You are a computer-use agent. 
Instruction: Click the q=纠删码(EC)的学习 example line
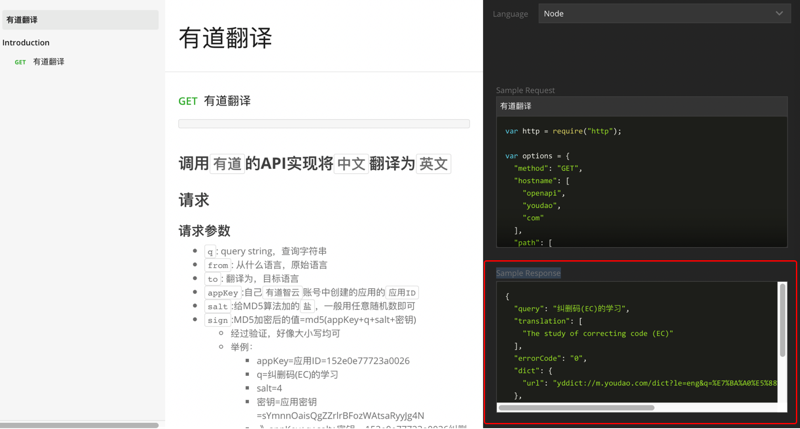coord(297,374)
